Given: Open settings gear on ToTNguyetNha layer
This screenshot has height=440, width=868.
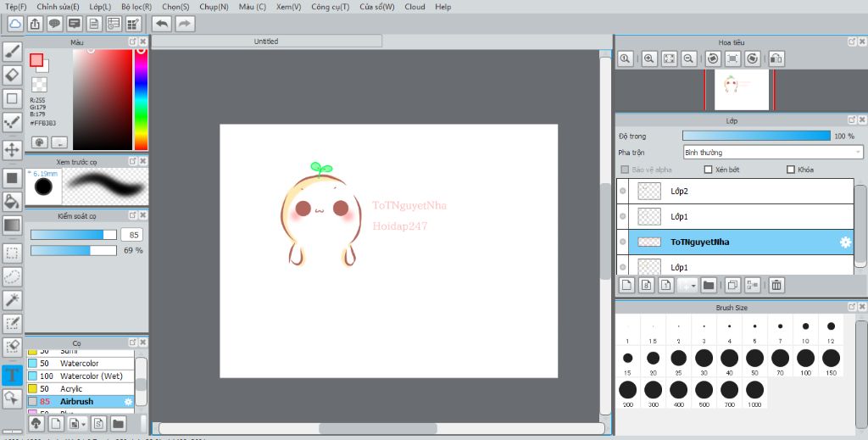Looking at the screenshot, I should coord(845,242).
